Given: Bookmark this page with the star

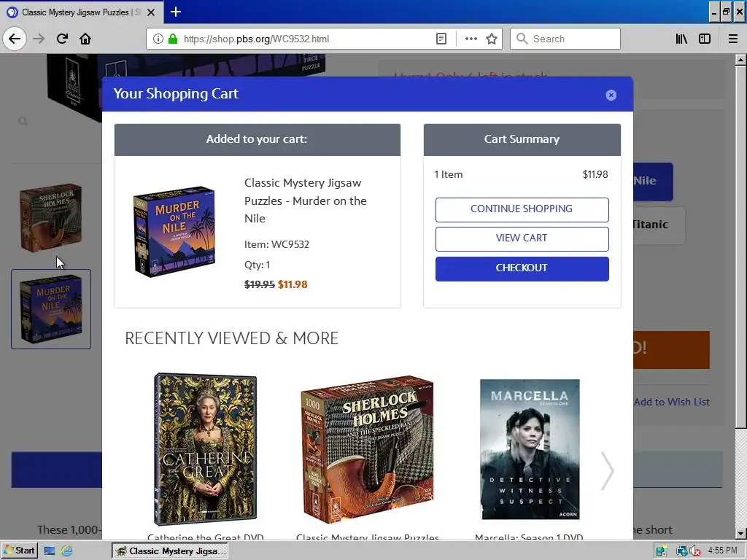Looking at the screenshot, I should pyautogui.click(x=492, y=39).
